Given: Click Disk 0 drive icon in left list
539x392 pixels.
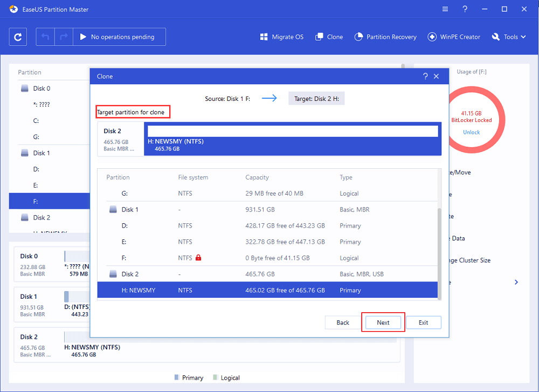Looking at the screenshot, I should click(25, 88).
